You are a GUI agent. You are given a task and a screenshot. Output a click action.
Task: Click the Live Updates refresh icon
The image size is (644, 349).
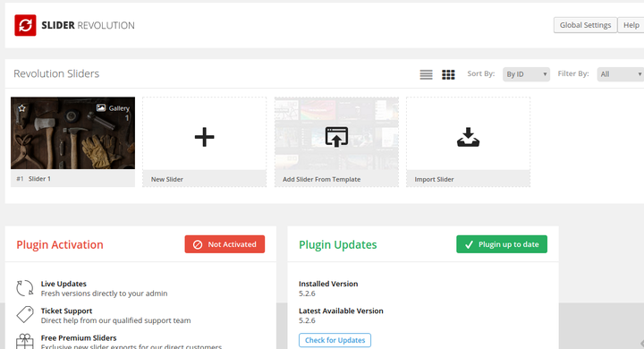(x=25, y=288)
